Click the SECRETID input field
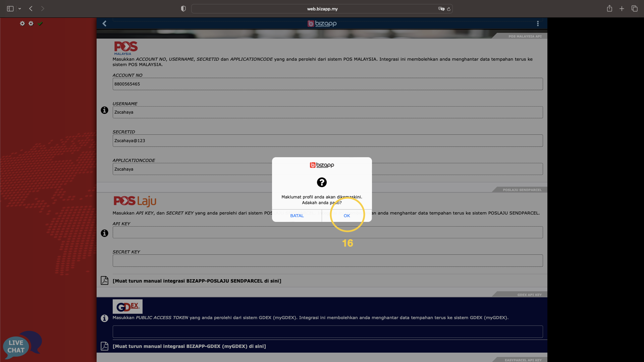The width and height of the screenshot is (644, 362). click(328, 140)
